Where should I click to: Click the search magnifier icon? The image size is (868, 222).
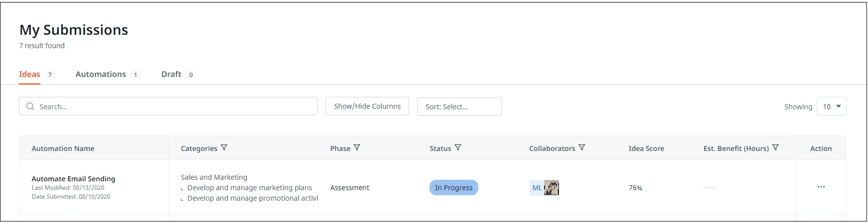pyautogui.click(x=30, y=106)
